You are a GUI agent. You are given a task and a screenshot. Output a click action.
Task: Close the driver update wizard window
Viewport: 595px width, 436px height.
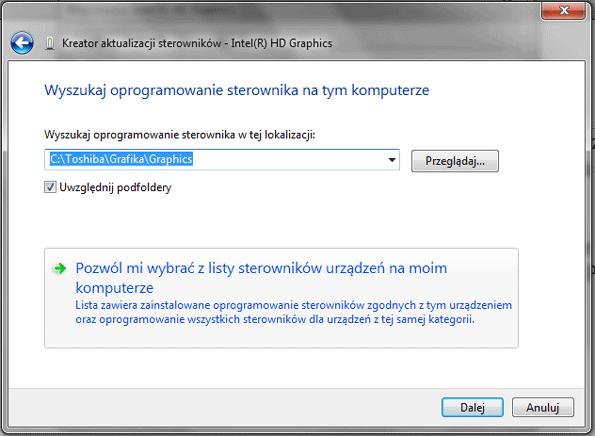coord(564,11)
